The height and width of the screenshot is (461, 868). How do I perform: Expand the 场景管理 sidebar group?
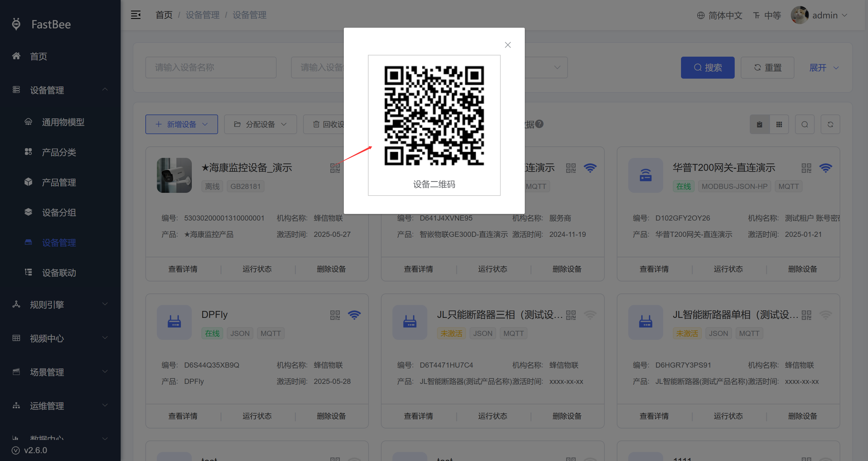(x=60, y=372)
